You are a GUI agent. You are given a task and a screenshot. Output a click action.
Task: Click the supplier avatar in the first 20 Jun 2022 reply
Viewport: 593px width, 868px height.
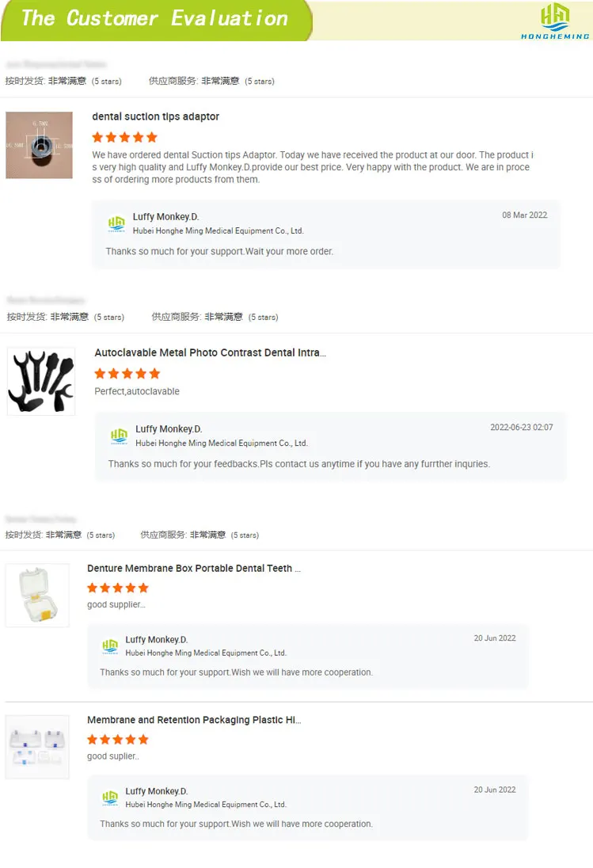click(x=109, y=646)
